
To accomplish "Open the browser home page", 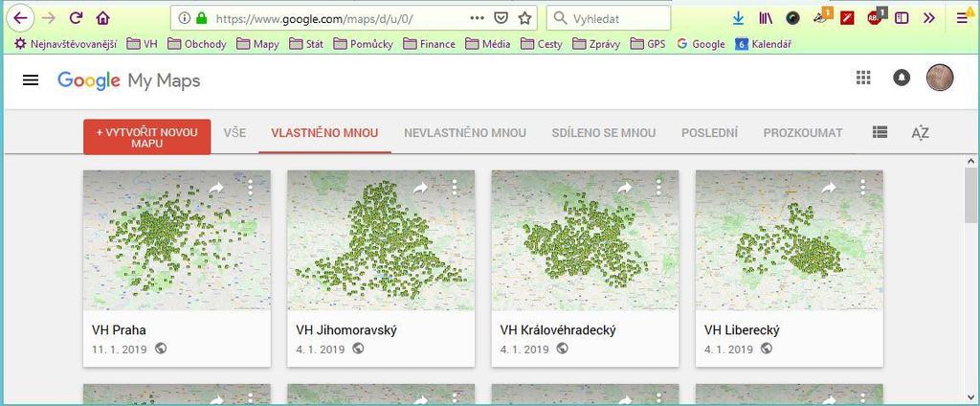I will point(103,18).
